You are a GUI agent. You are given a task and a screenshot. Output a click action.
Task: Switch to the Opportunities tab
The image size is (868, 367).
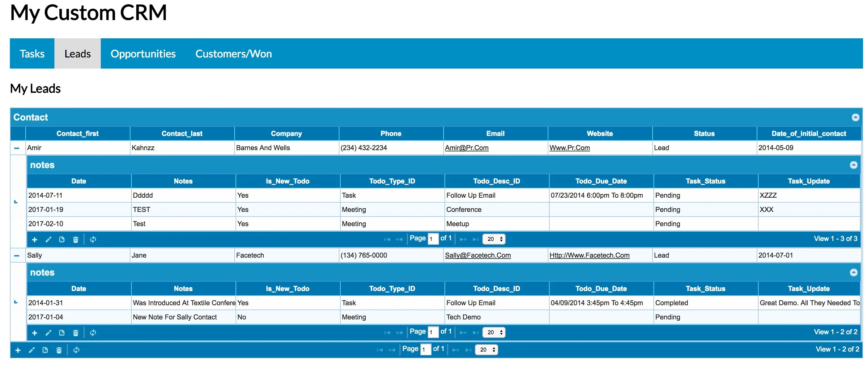[x=143, y=54]
